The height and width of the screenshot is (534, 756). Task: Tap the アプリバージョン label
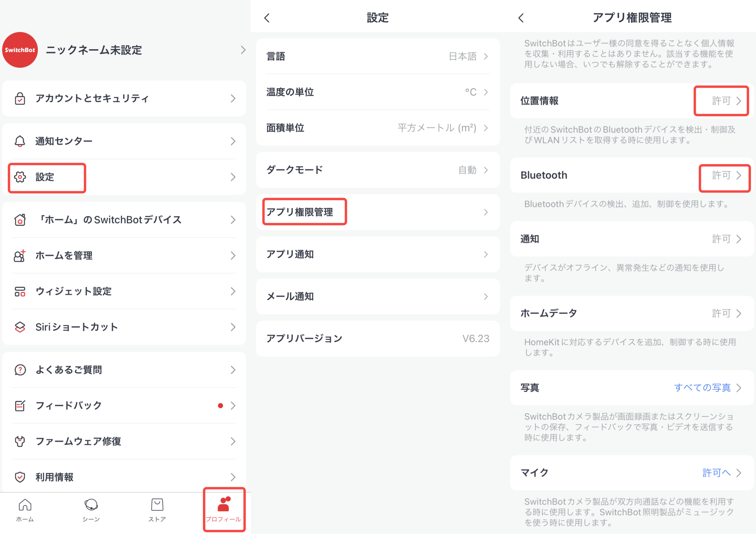pyautogui.click(x=305, y=338)
